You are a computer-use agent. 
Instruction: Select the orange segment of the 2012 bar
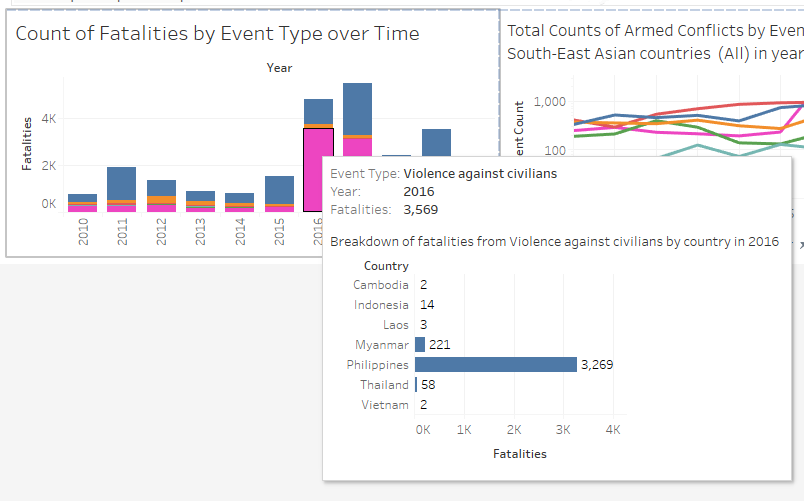point(161,199)
